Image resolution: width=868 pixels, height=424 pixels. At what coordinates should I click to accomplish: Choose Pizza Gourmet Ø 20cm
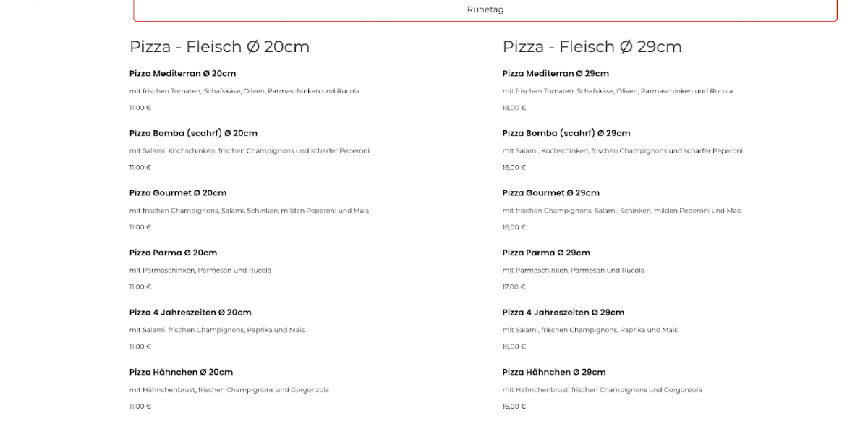click(178, 193)
